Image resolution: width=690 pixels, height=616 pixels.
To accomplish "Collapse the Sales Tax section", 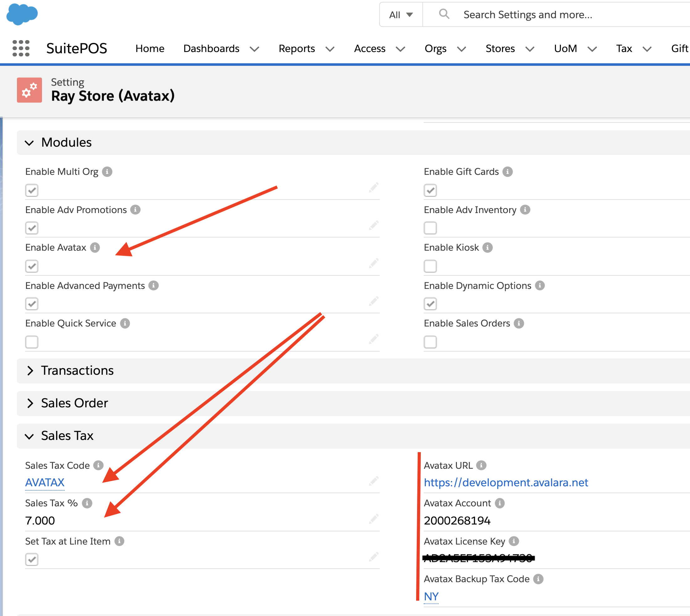I will click(30, 436).
